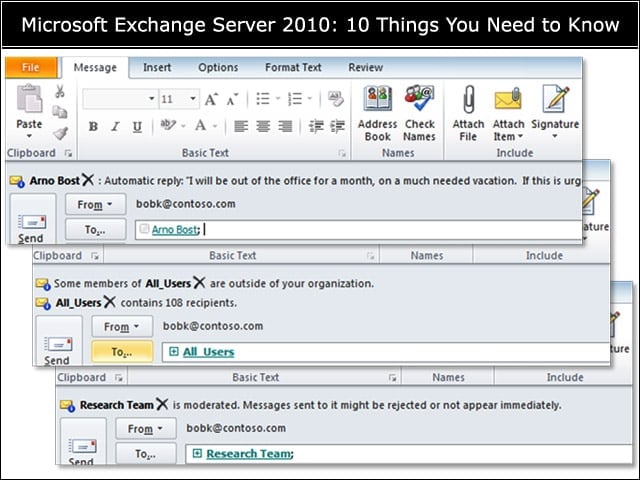Center align text
Viewport: 640px width, 480px height.
click(x=263, y=126)
